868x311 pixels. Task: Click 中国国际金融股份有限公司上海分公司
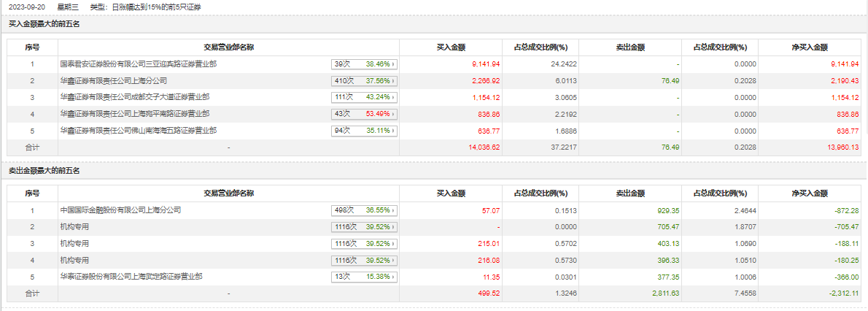coord(120,210)
